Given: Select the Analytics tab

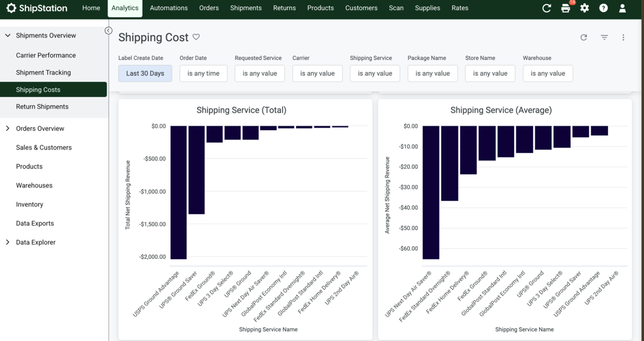Looking at the screenshot, I should (x=125, y=8).
